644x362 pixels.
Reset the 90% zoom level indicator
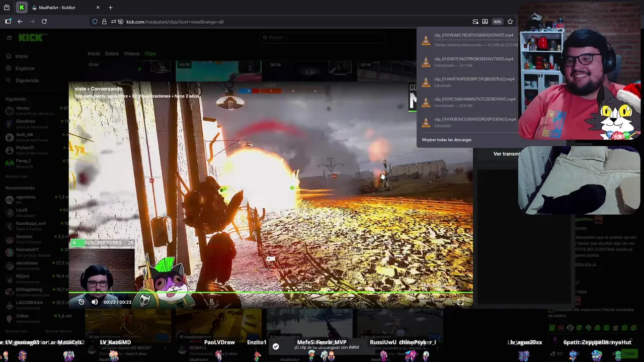click(x=497, y=22)
